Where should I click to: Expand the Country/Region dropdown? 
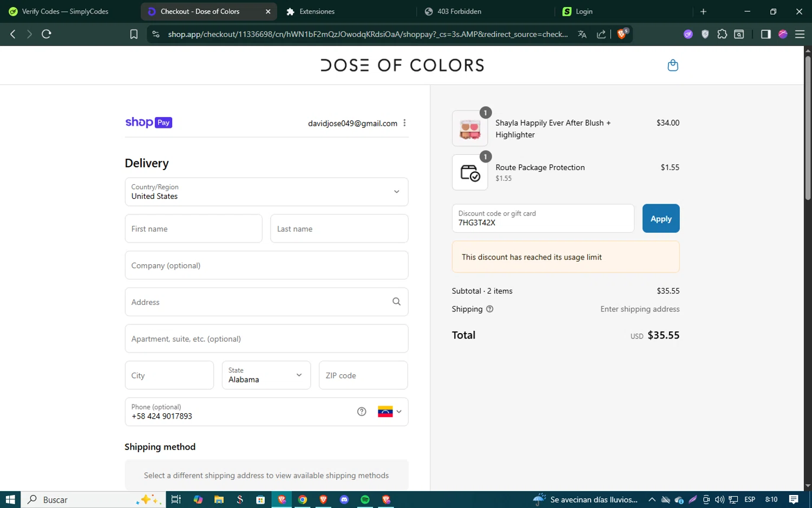(x=266, y=192)
